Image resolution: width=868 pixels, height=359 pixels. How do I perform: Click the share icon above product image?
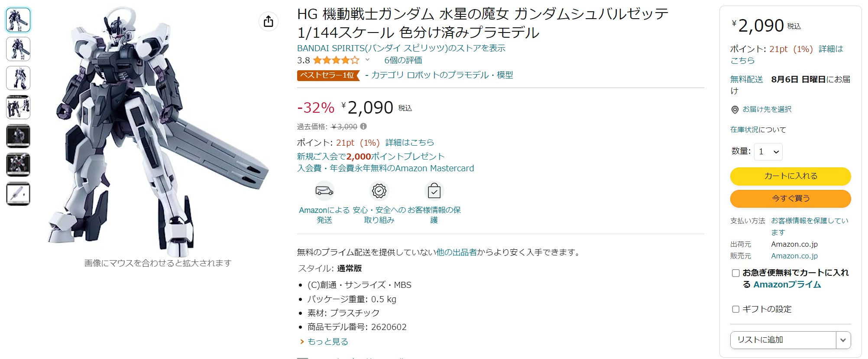click(x=269, y=21)
